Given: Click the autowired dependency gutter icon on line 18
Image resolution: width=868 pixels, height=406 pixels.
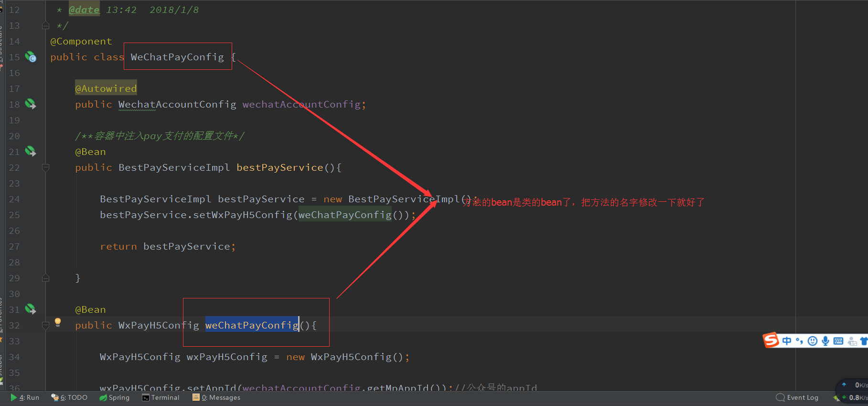Looking at the screenshot, I should 31,104.
